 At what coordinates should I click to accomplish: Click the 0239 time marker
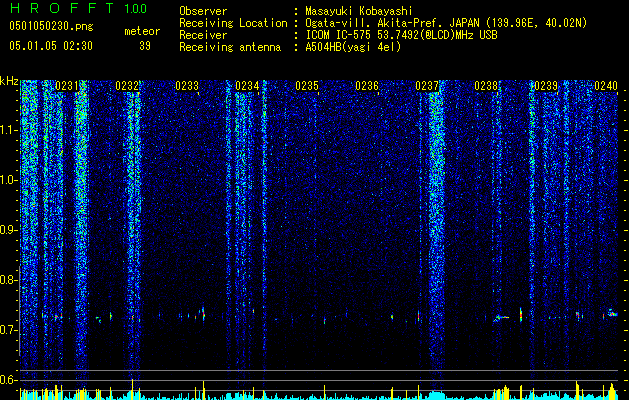pos(546,86)
